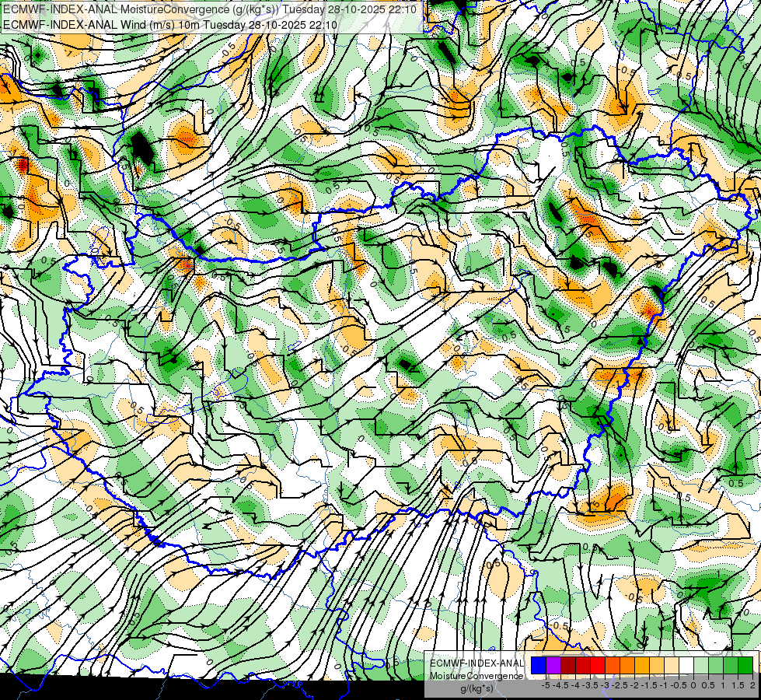Click the -1.5 tick label in legend

pyautogui.click(x=649, y=685)
